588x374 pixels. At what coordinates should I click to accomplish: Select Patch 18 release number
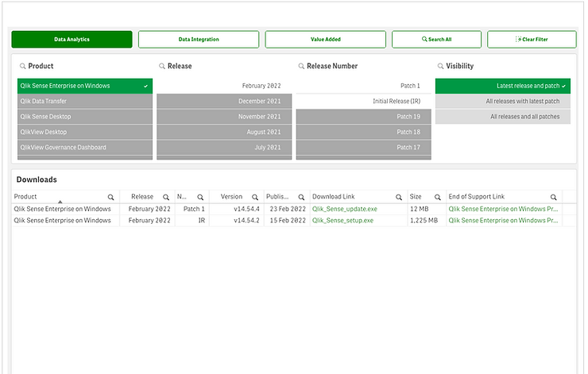[x=363, y=132]
